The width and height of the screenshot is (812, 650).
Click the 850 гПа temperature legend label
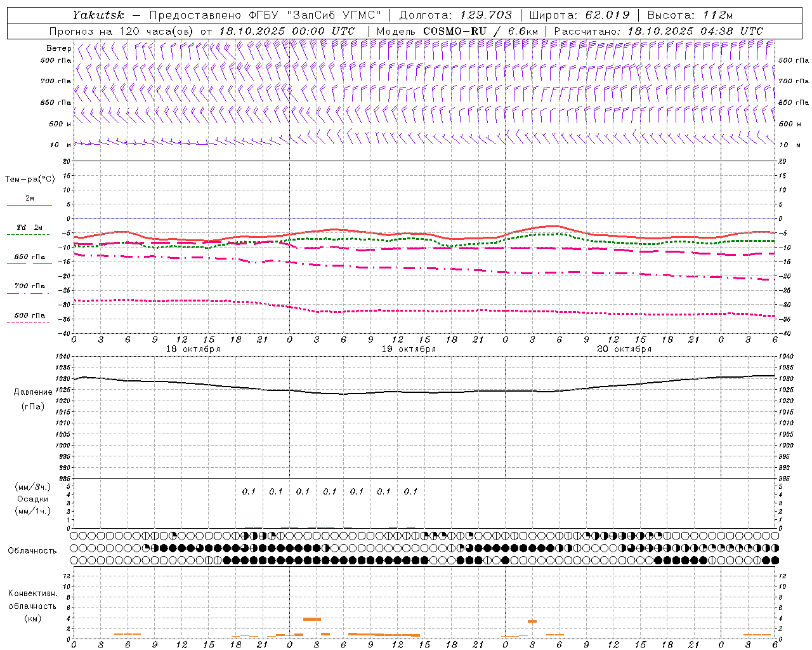click(x=29, y=257)
